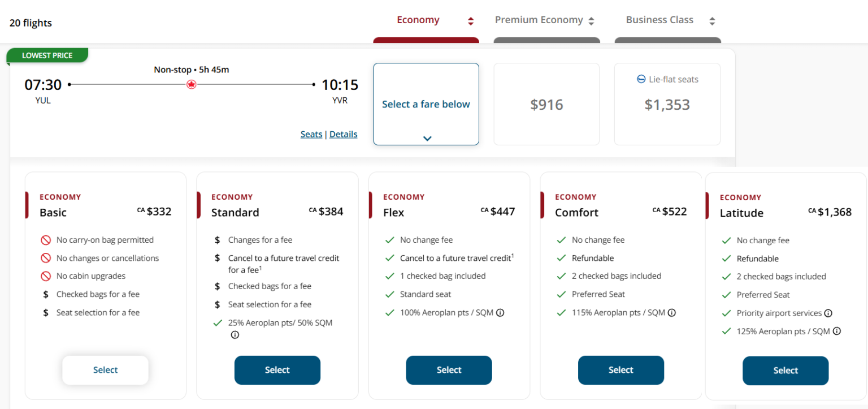The width and height of the screenshot is (868, 409).
Task: Click the Air Canada maple leaf on the flight timeline
Action: (191, 84)
